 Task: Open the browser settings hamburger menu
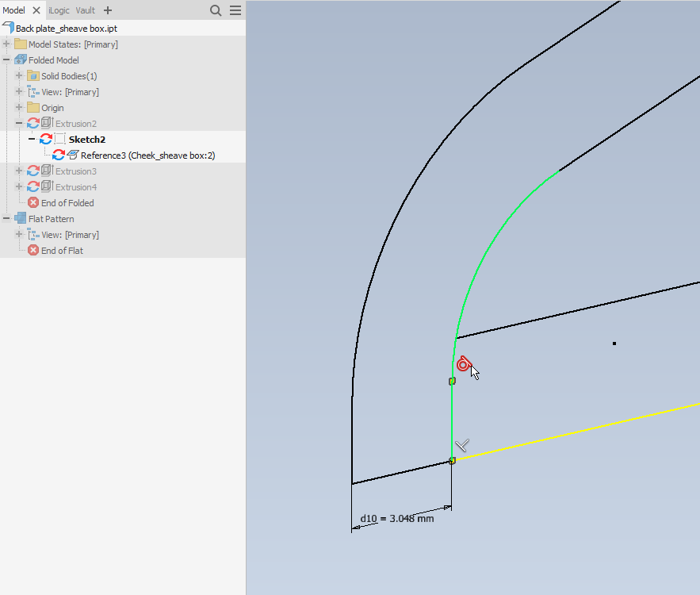235,10
